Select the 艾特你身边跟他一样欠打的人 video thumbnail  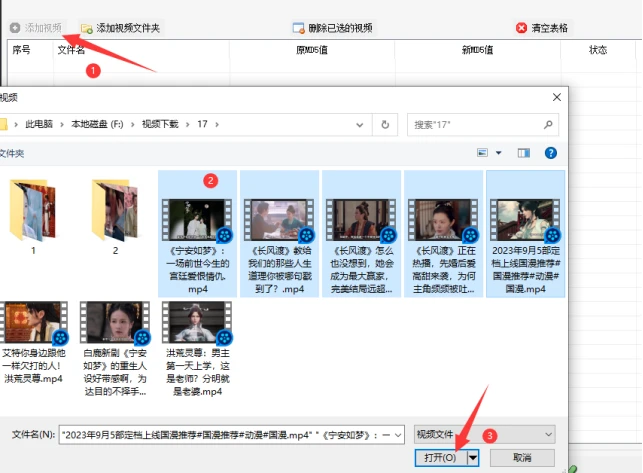[x=34, y=322]
